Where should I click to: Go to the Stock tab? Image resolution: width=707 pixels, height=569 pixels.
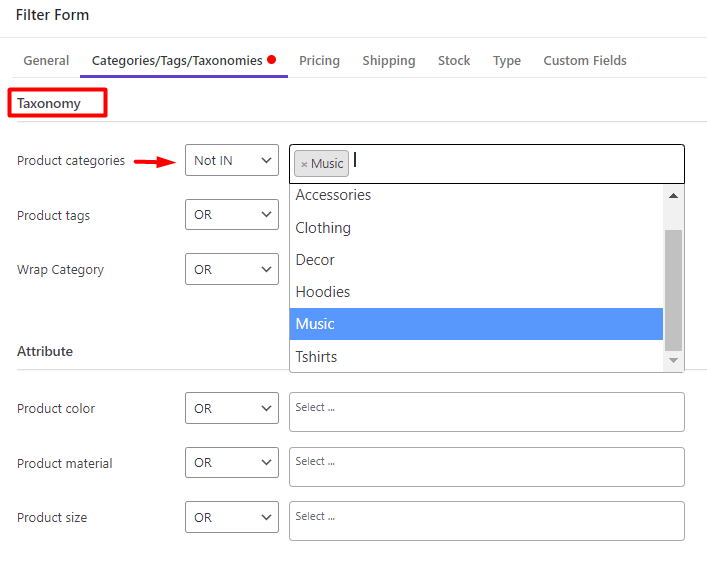point(454,60)
